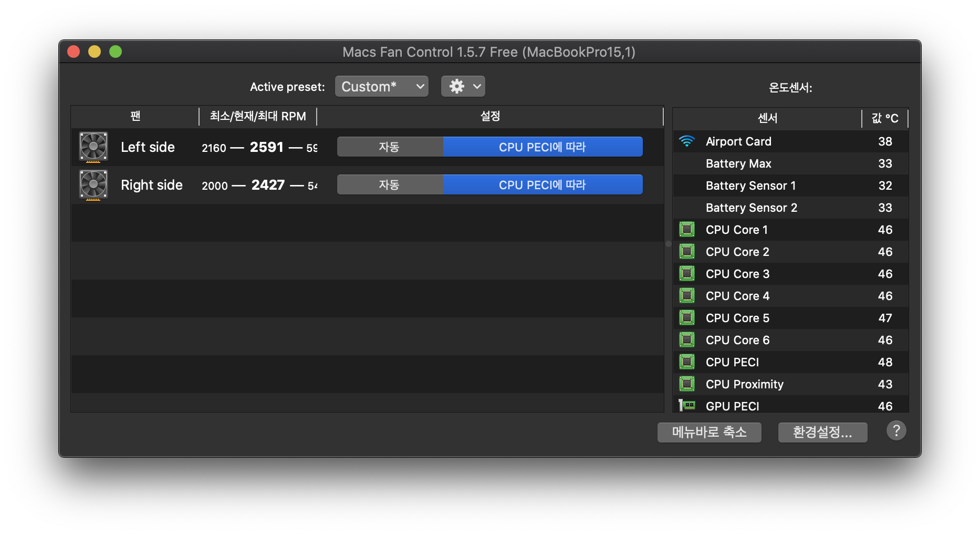Click the window title Macs Fan Control
The width and height of the screenshot is (980, 535).
click(489, 52)
